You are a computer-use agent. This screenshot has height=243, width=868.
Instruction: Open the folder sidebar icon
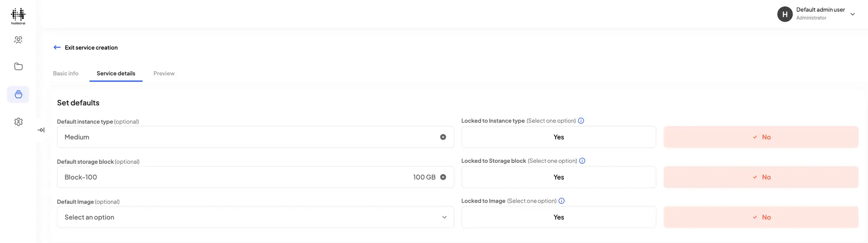pyautogui.click(x=18, y=67)
